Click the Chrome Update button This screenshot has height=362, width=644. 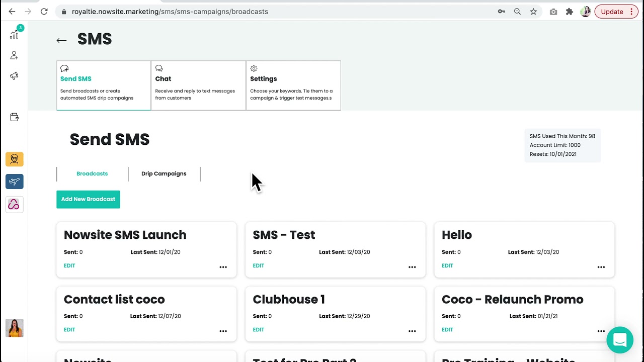point(616,12)
